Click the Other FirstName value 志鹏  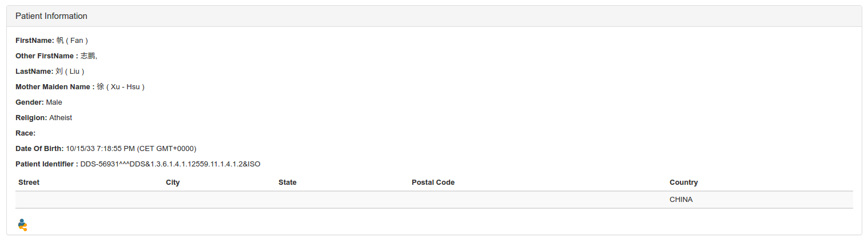click(x=88, y=55)
